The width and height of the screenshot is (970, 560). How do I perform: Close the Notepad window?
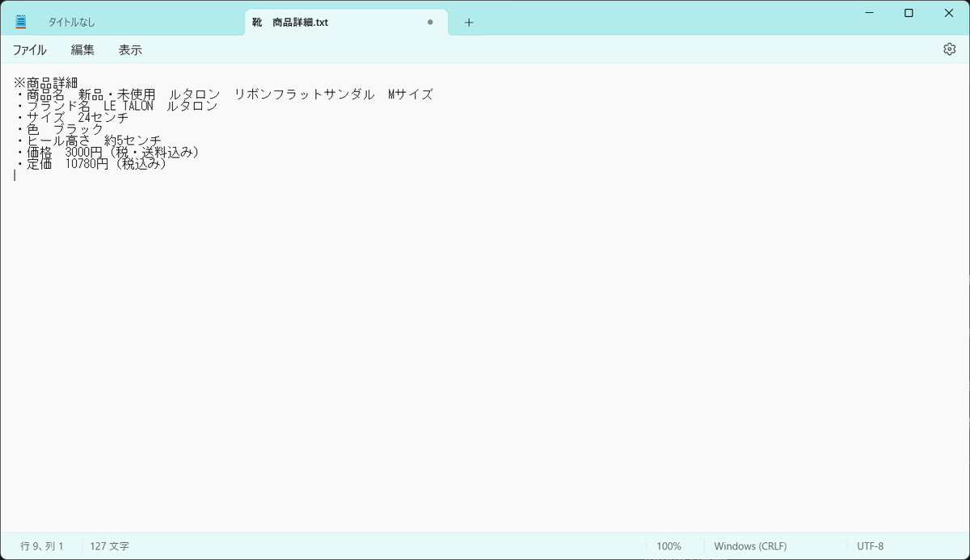(948, 12)
